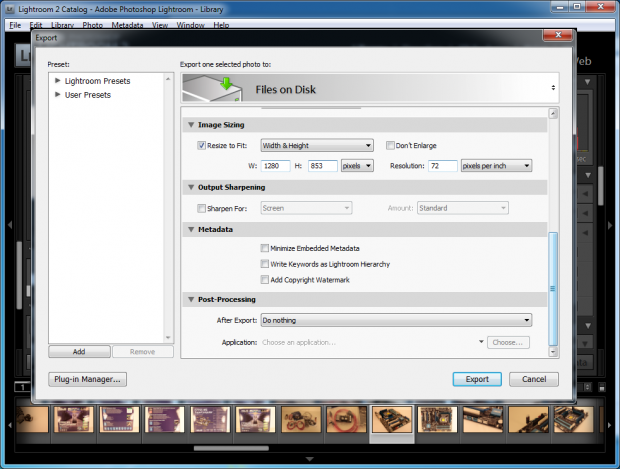Click the export settings scrollbar thumb
620x469 pixels.
pyautogui.click(x=553, y=289)
